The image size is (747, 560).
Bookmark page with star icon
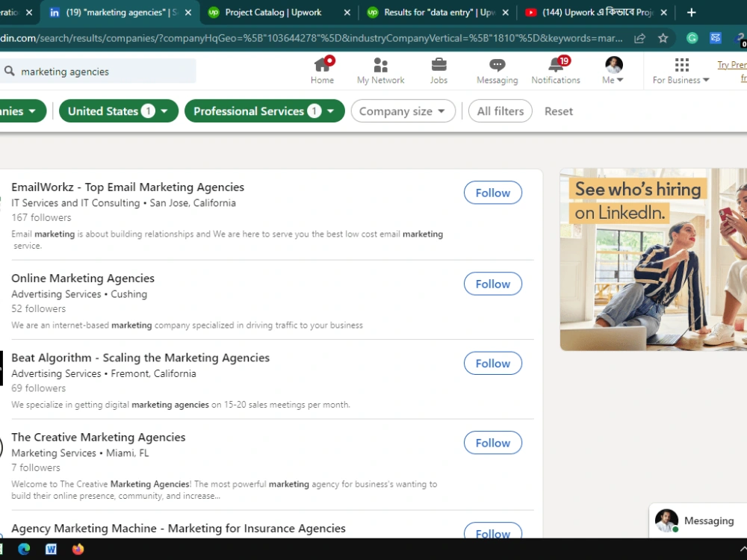click(663, 38)
